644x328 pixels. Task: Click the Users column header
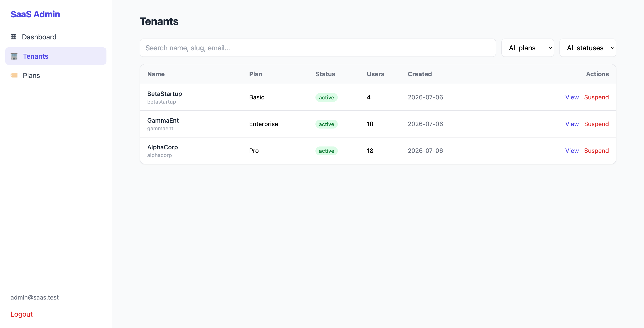(x=375, y=74)
